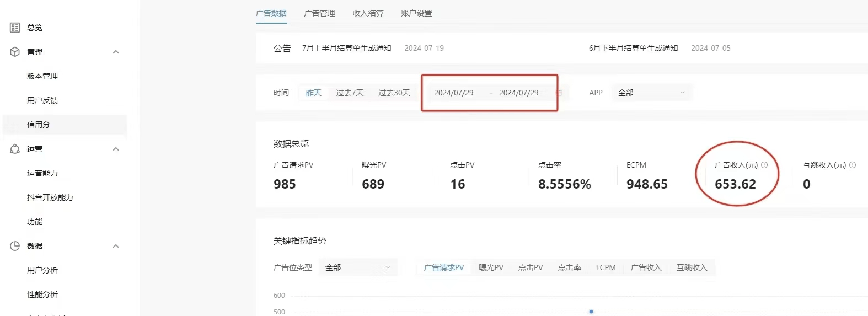Click info icon next to 广告收入(元)

(x=764, y=165)
